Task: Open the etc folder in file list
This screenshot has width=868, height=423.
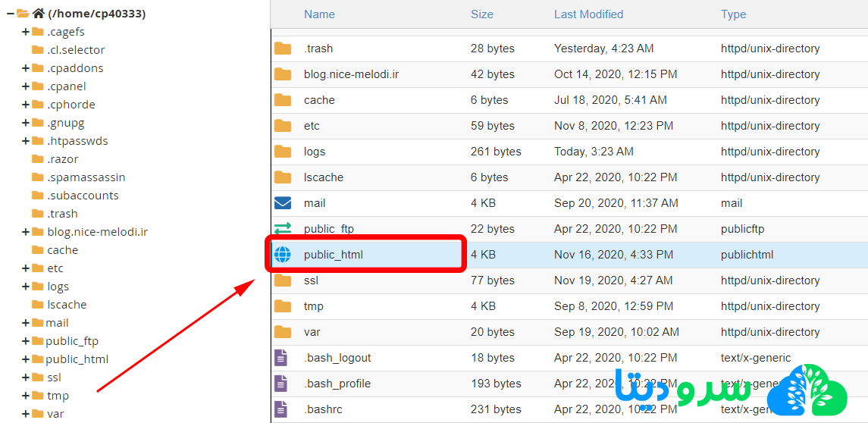Action: (x=312, y=126)
